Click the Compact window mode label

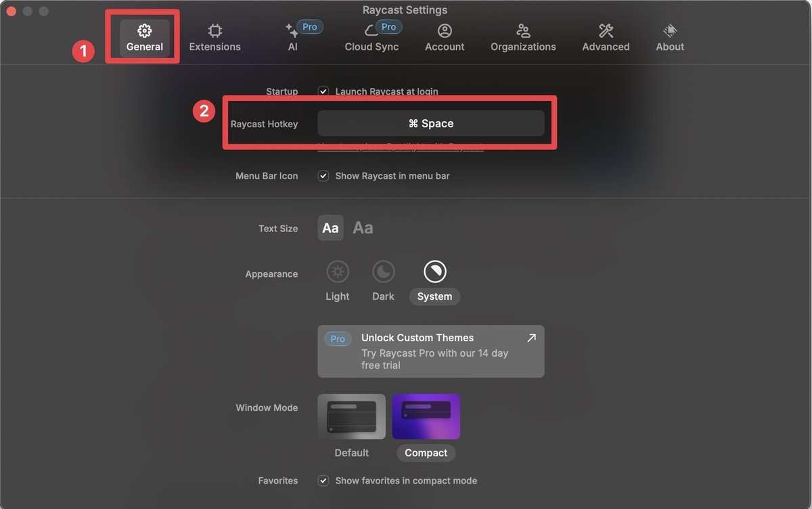point(426,453)
